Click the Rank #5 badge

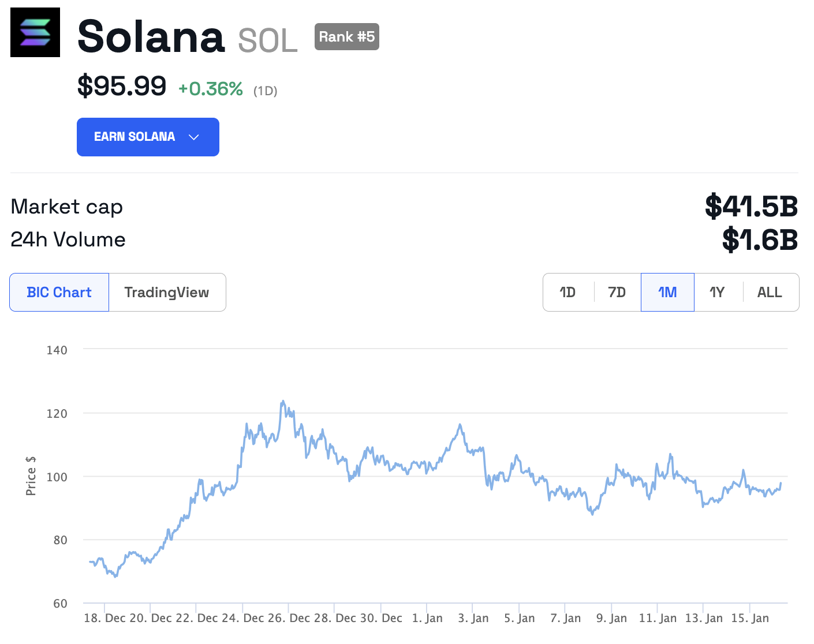coord(346,37)
